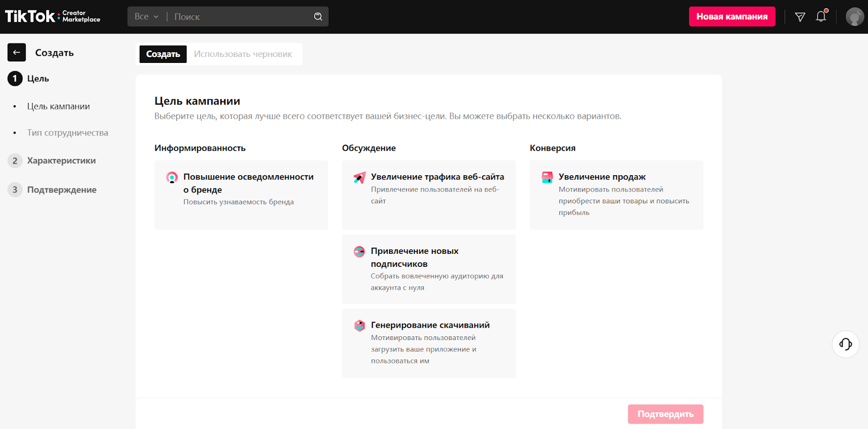The image size is (868, 429).
Task: Select Привлечение новых подписчиков goal card
Action: coord(429,269)
